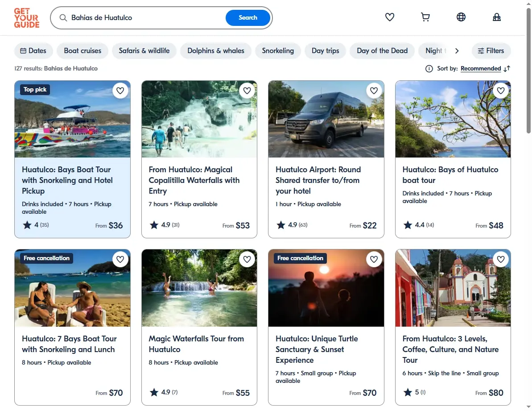Open Magical Copalitilla Waterfalls title

(194, 180)
